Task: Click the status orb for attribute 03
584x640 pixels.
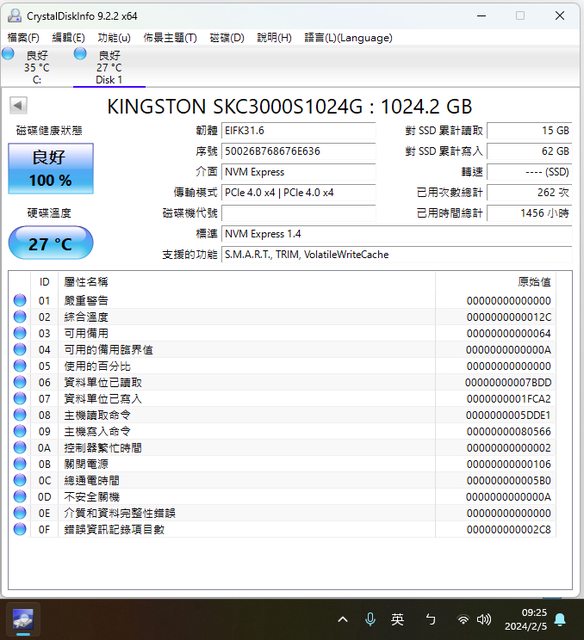Action: (x=20, y=333)
